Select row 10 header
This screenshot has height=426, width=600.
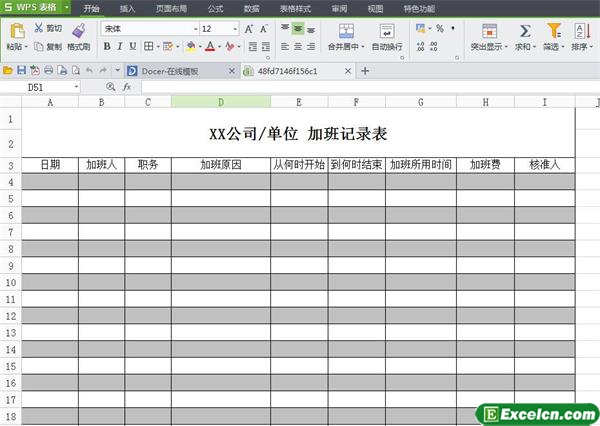coord(11,282)
